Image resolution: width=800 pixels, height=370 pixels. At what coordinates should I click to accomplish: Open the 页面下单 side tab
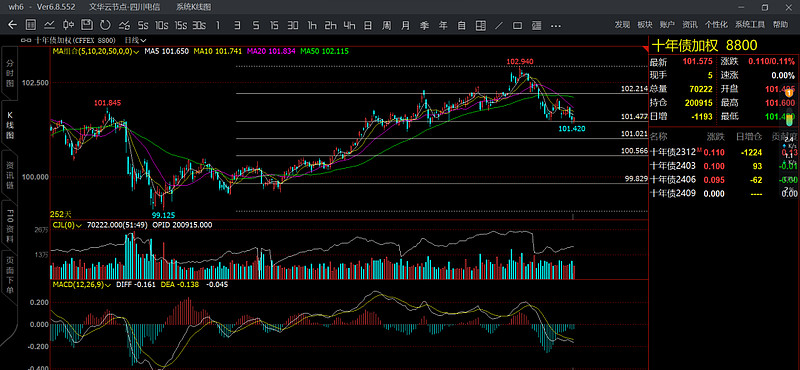click(9, 276)
